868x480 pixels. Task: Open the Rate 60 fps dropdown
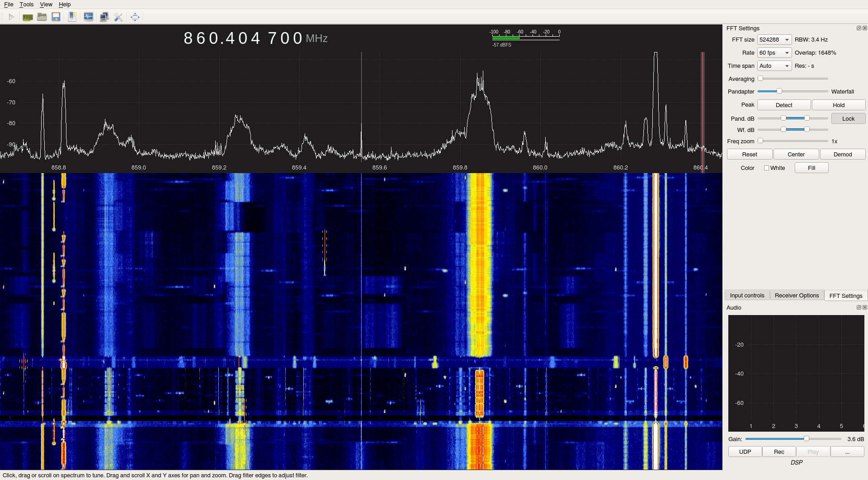point(774,53)
